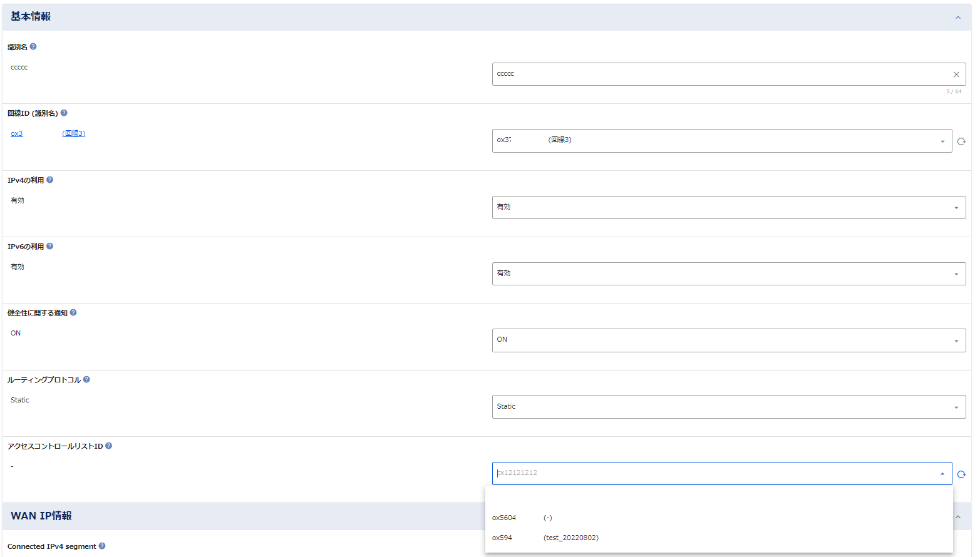Screen dimensions: 980x557
Task: Click the help icon beside 識別名
Action: pyautogui.click(x=33, y=46)
